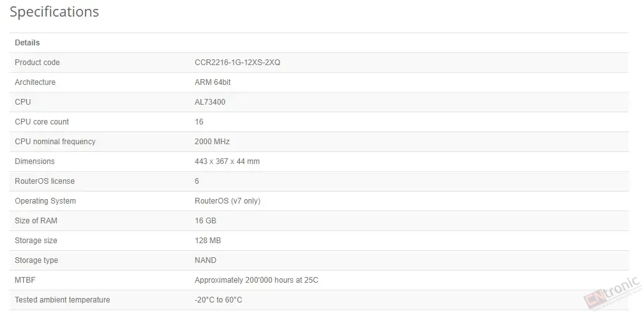
Task: Select the Details table header
Action: coord(27,43)
